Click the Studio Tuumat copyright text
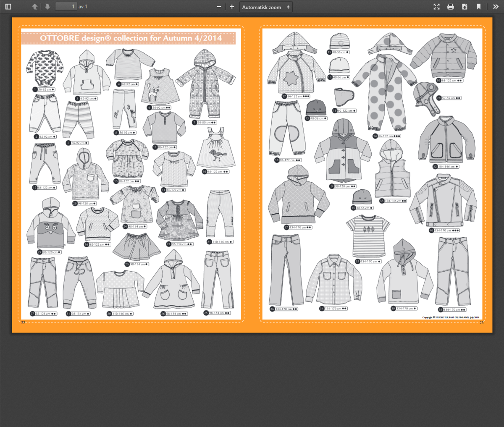 click(x=450, y=317)
